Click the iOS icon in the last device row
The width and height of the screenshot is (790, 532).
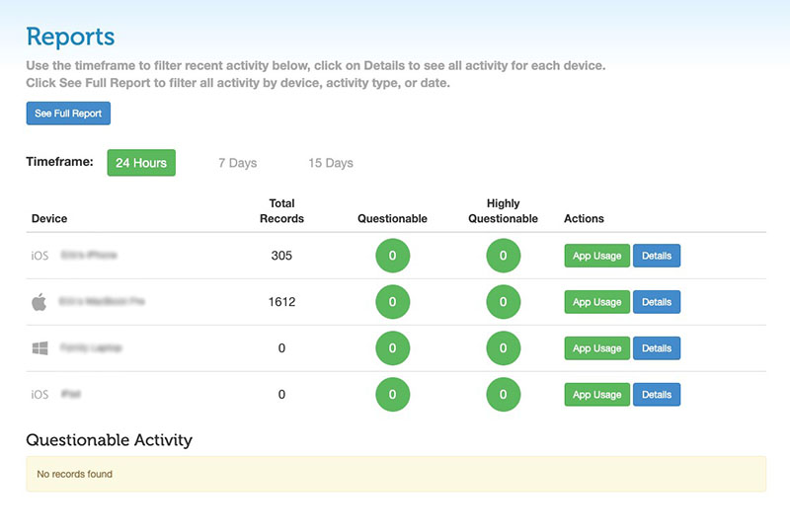pyautogui.click(x=39, y=395)
